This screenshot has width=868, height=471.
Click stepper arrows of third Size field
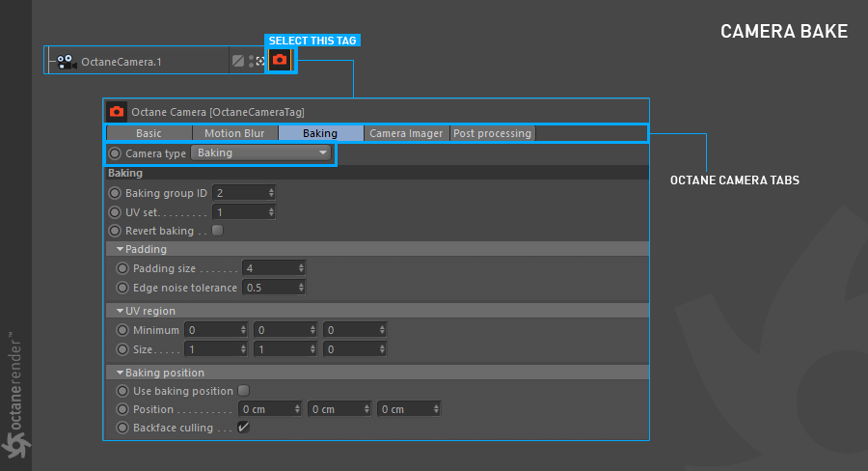point(382,349)
